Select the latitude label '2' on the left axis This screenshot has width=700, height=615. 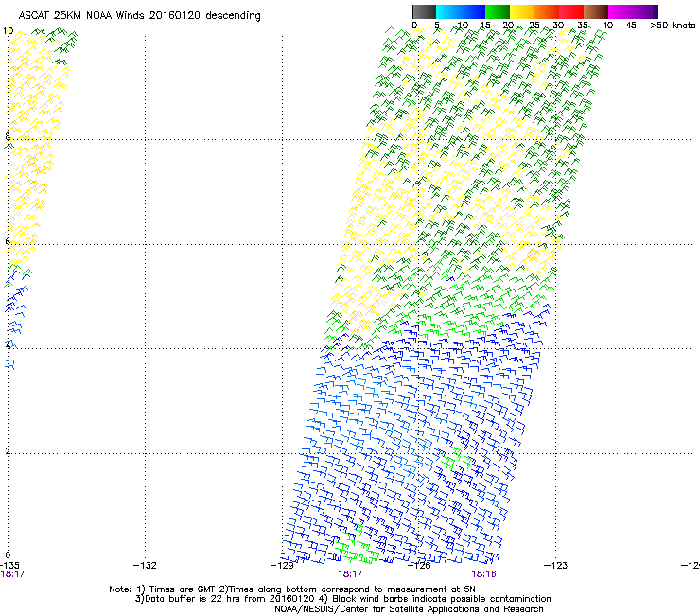coord(8,450)
